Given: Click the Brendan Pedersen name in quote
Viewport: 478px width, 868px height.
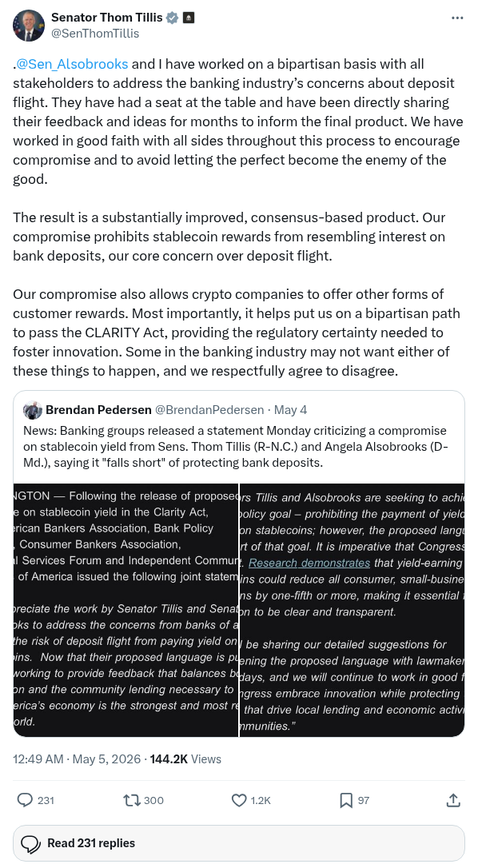Looking at the screenshot, I should [98, 410].
